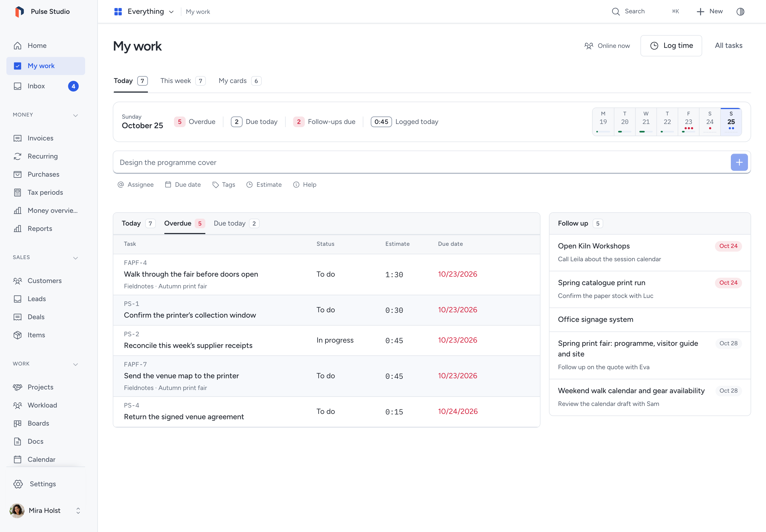This screenshot has height=532, width=766.
Task: Open Tax periods
Action: (46, 192)
